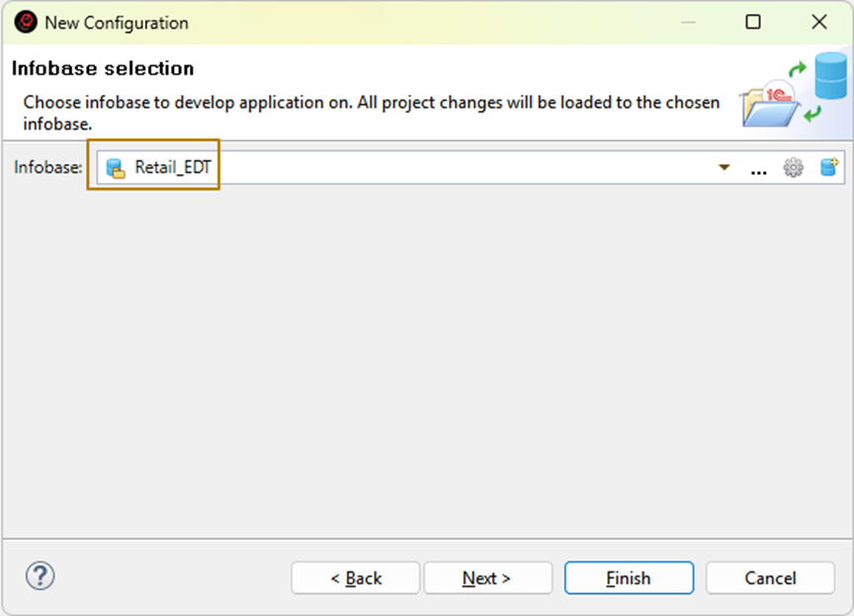Cancel the New Configuration wizard

770,578
